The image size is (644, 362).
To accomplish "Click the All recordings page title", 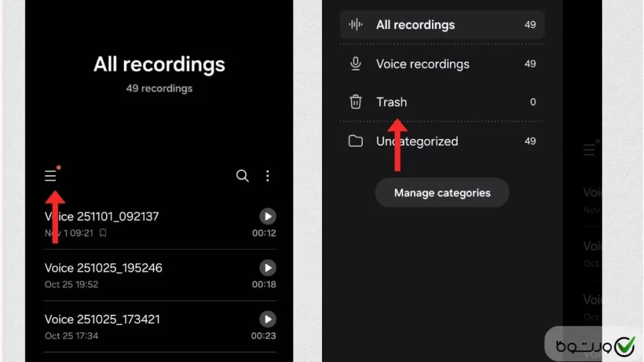I will click(159, 65).
